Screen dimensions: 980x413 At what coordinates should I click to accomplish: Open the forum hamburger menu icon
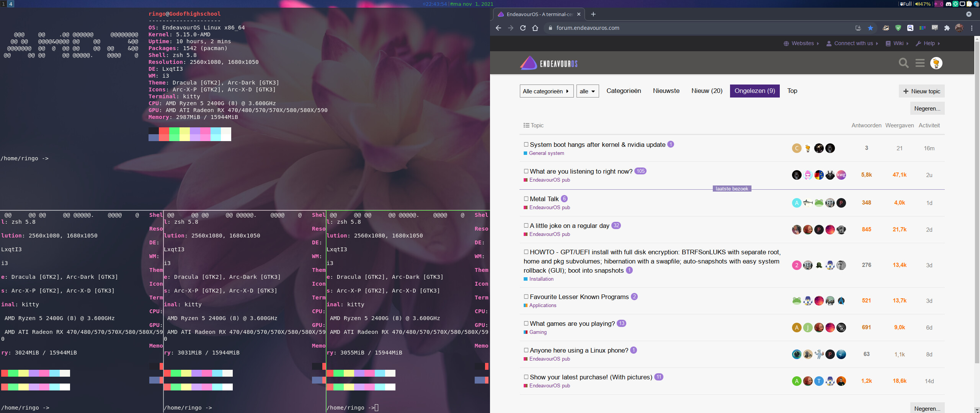pyautogui.click(x=920, y=63)
